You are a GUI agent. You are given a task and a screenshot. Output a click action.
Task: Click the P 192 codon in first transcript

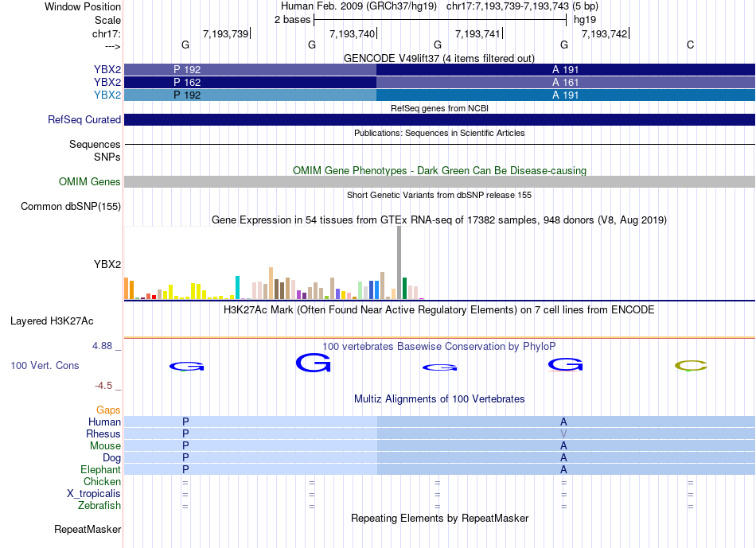point(250,69)
